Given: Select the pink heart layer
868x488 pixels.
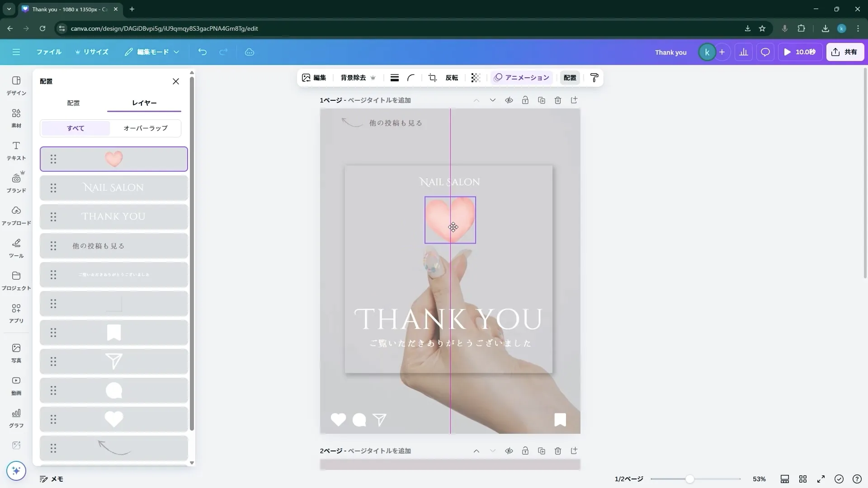Looking at the screenshot, I should point(114,159).
